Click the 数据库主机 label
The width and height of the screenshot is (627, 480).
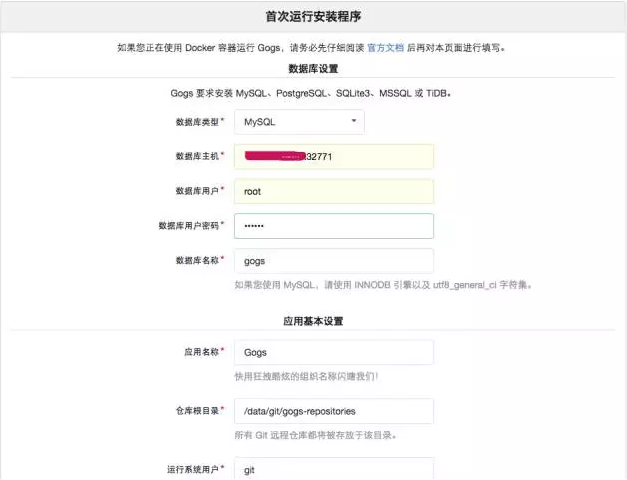click(x=197, y=156)
